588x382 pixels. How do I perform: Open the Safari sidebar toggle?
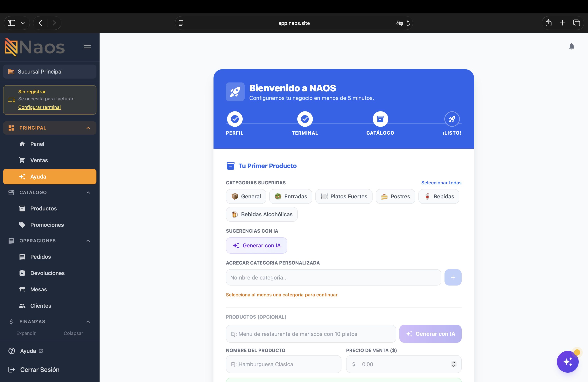coord(11,23)
